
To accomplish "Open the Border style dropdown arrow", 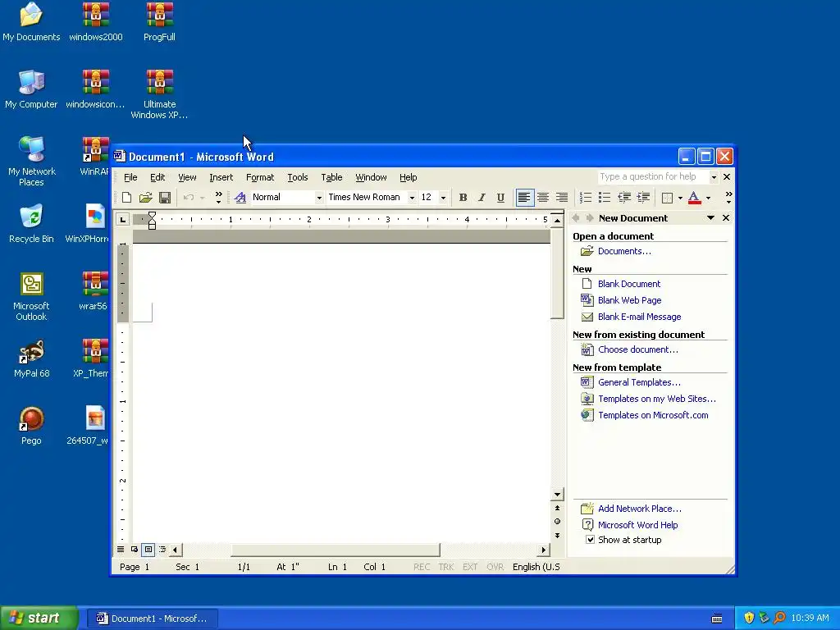I will [x=680, y=199].
